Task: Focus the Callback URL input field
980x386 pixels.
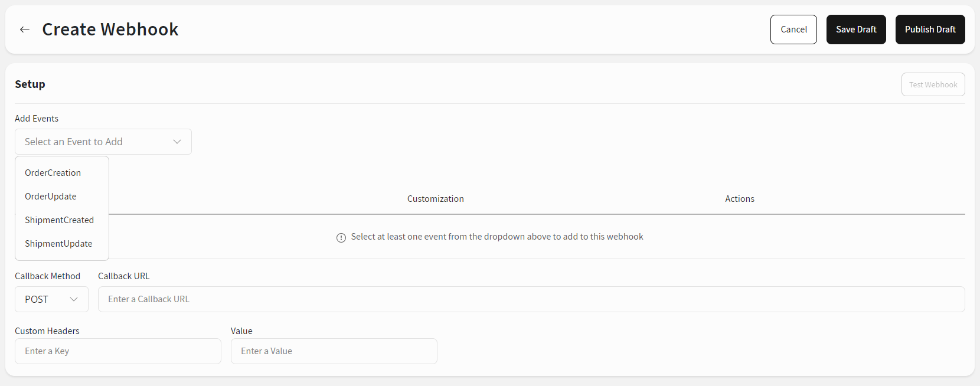Action: pyautogui.click(x=531, y=299)
